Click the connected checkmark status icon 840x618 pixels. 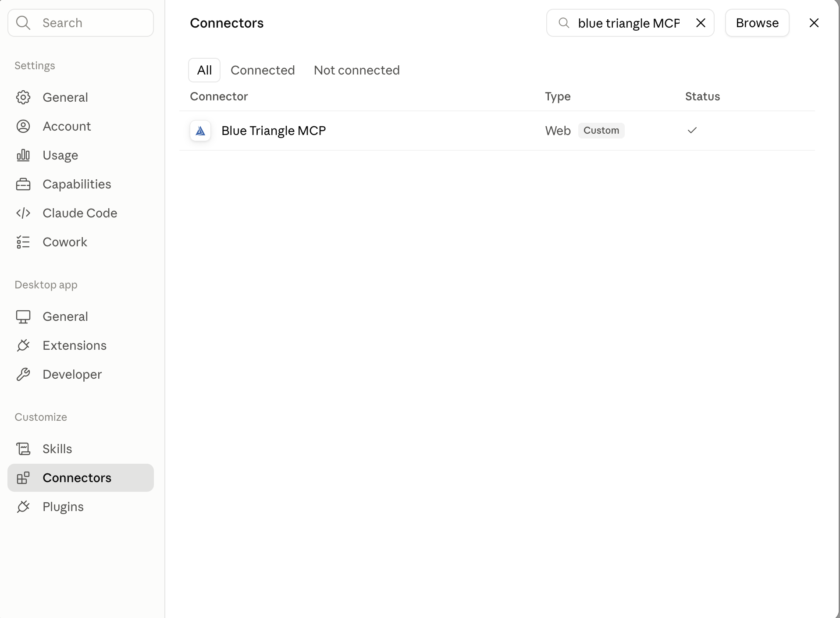tap(692, 130)
